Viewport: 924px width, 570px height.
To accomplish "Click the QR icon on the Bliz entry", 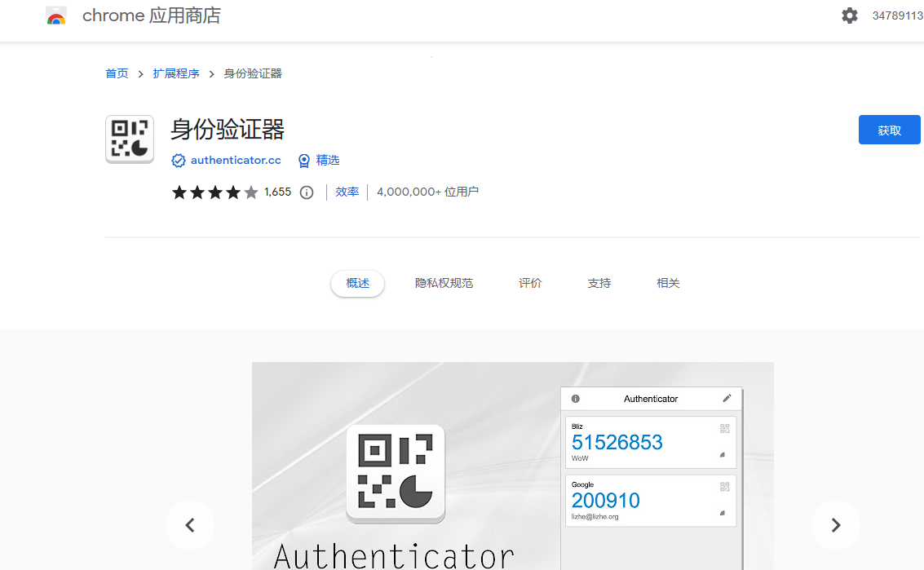I will (x=725, y=429).
